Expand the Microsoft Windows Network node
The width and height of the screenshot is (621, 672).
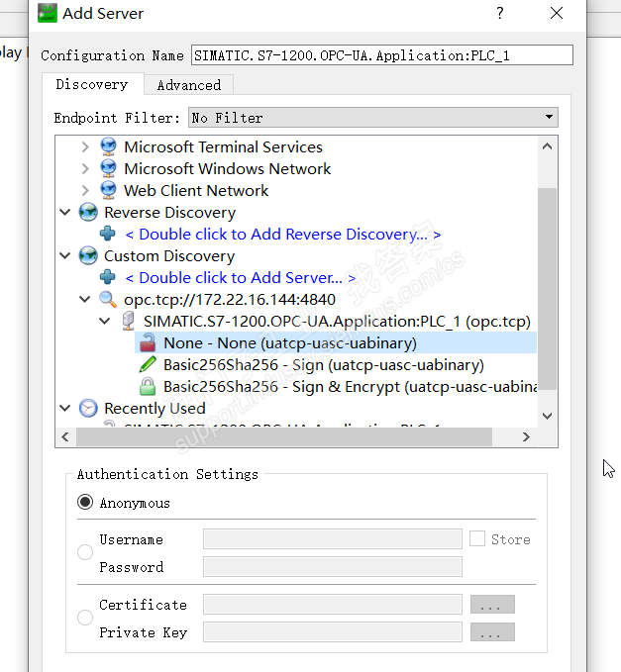pyautogui.click(x=85, y=168)
